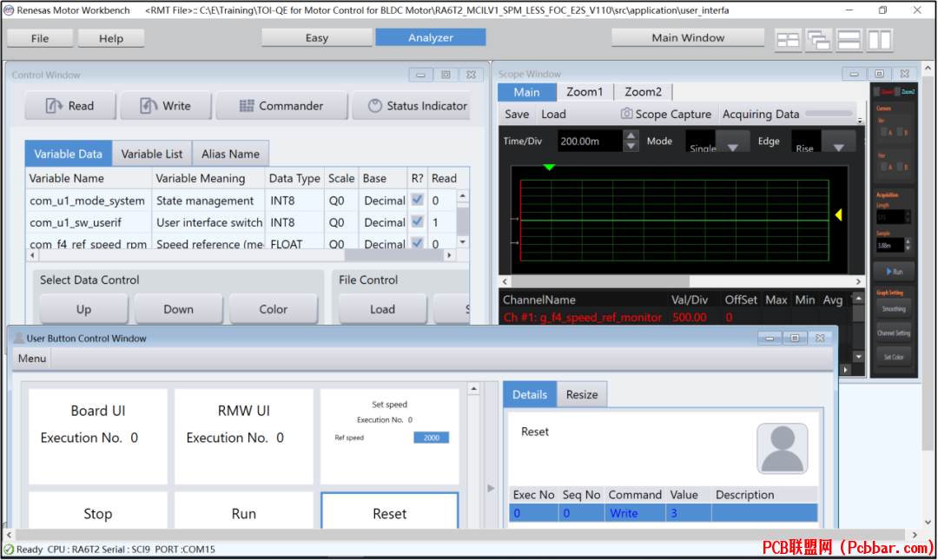Click the Up button in Select Data Control
The image size is (938, 560).
point(83,309)
